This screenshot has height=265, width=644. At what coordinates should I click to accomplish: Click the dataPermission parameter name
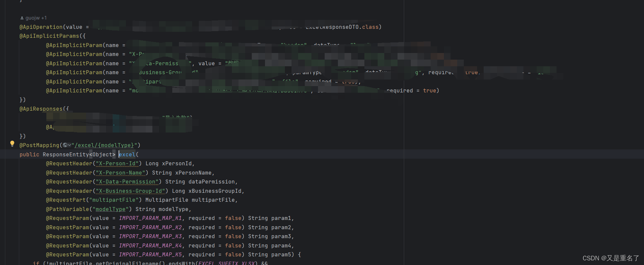tap(212, 182)
